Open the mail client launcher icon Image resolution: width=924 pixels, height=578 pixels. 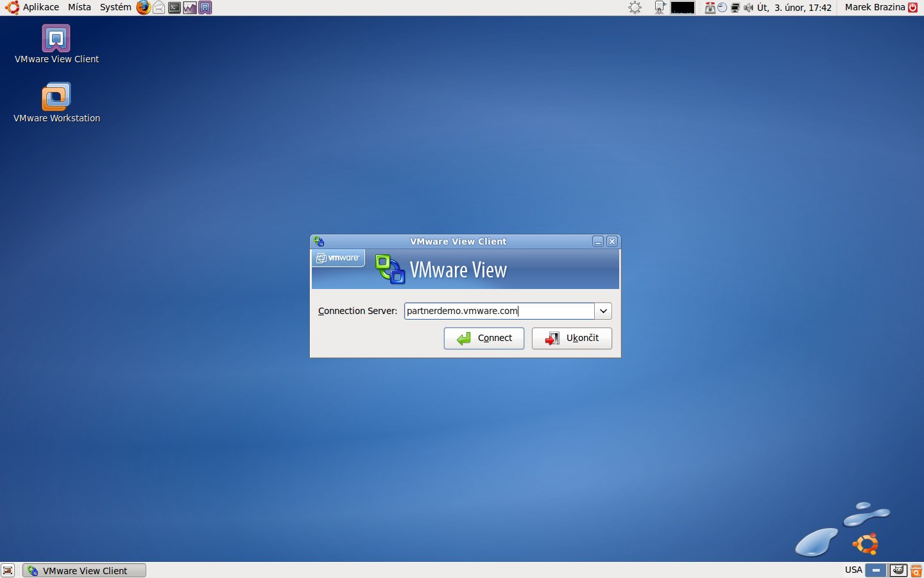click(158, 8)
